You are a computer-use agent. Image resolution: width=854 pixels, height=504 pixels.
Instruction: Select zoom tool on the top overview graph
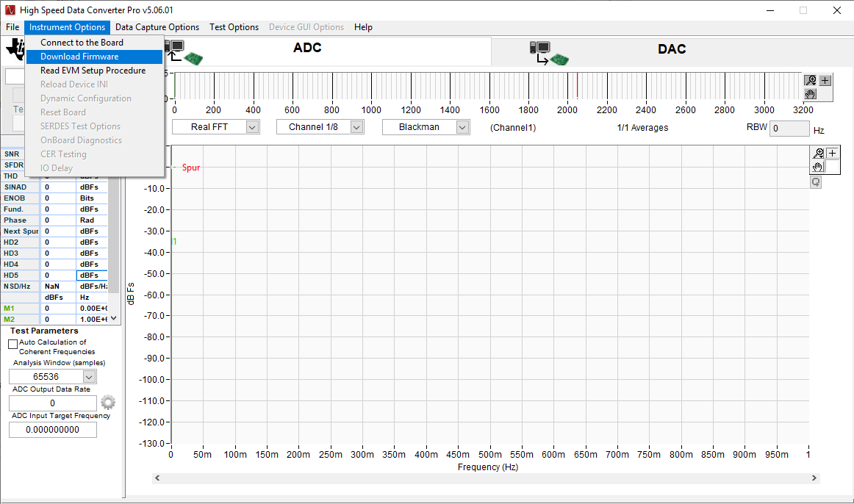click(811, 81)
